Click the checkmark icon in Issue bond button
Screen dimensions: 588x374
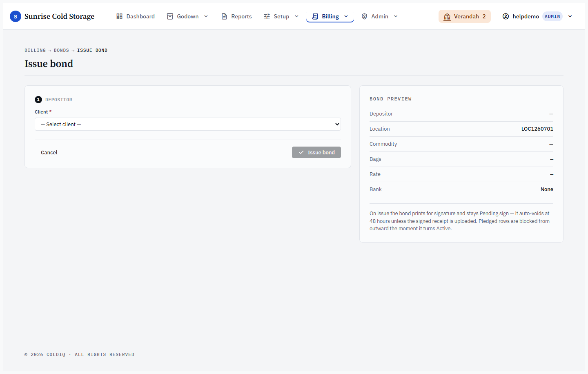click(301, 152)
